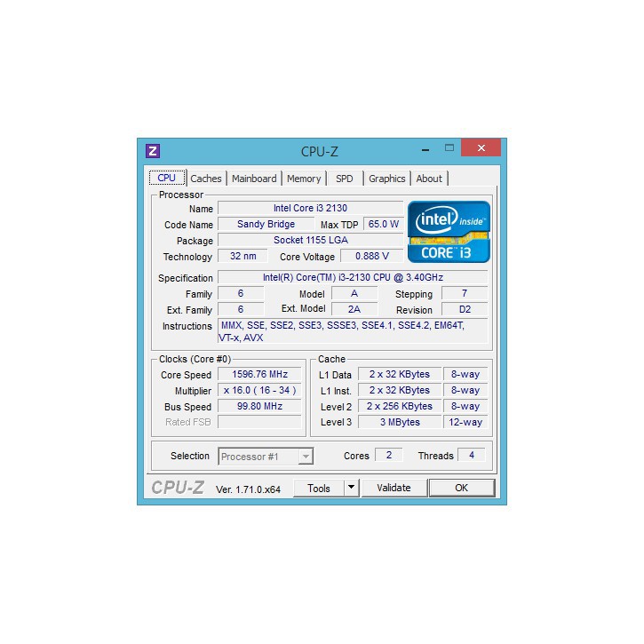
Task: Click the CPU-Z purple Z title icon
Action: 153,151
